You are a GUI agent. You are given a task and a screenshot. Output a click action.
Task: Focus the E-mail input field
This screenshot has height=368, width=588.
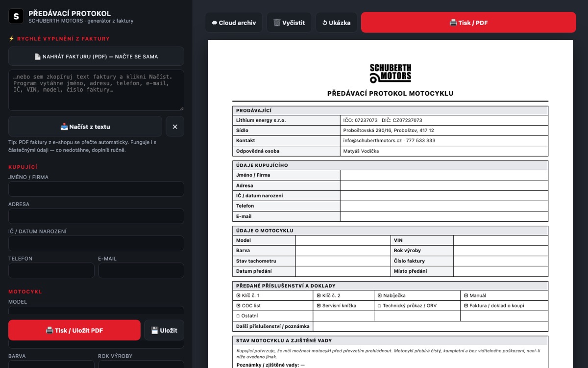click(x=141, y=270)
